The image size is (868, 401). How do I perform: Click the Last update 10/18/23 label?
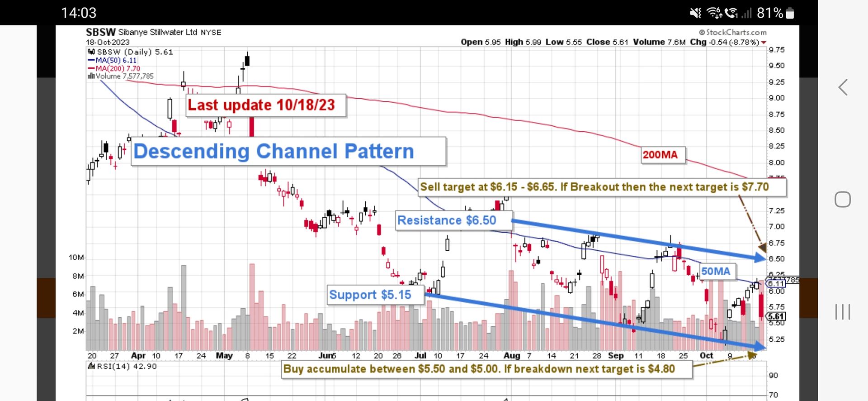coord(266,105)
